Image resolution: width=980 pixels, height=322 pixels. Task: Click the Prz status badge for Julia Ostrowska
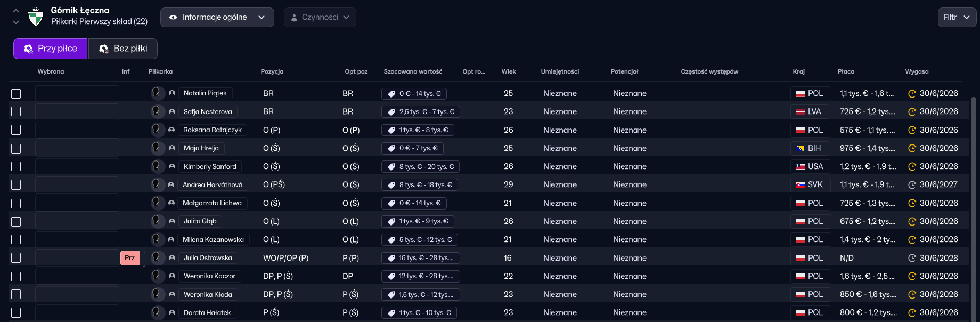tap(130, 258)
